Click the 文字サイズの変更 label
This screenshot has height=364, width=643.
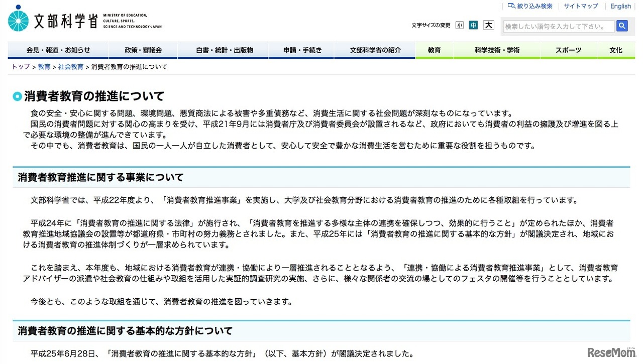point(431,26)
